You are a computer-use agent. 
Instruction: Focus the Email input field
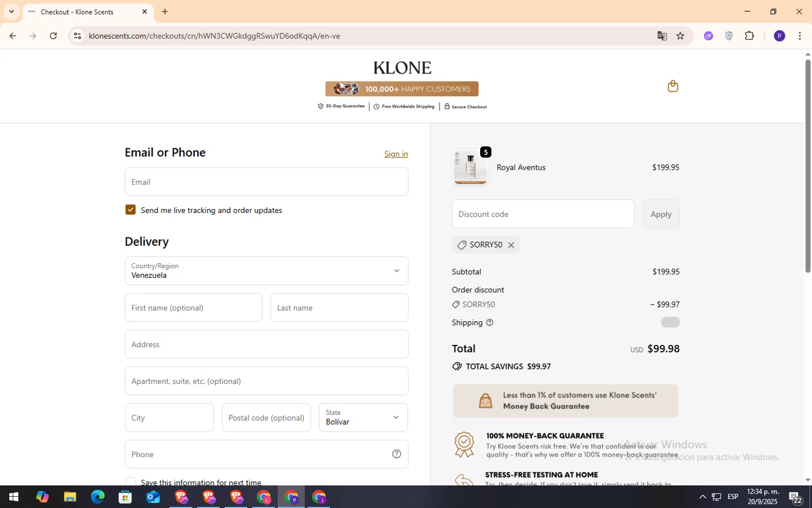266,181
